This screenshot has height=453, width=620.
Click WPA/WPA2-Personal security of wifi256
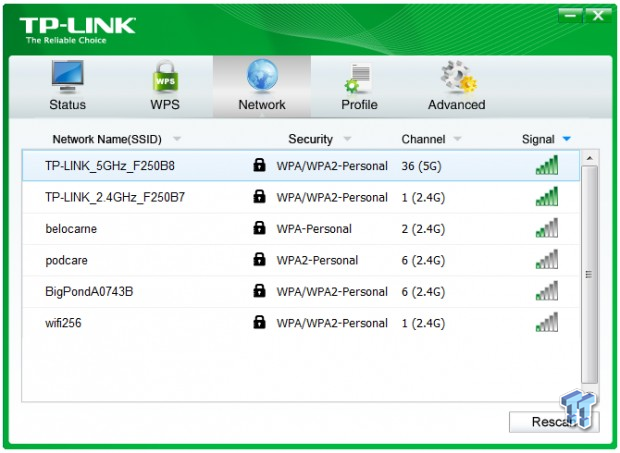tap(332, 323)
